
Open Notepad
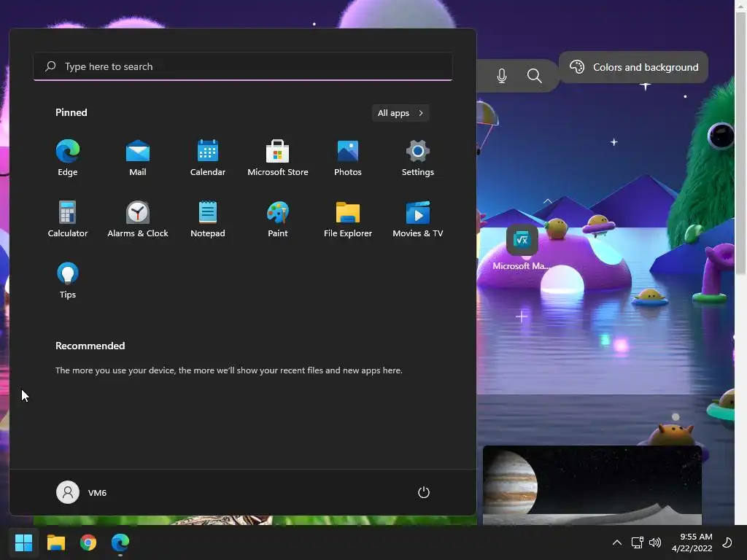(208, 219)
